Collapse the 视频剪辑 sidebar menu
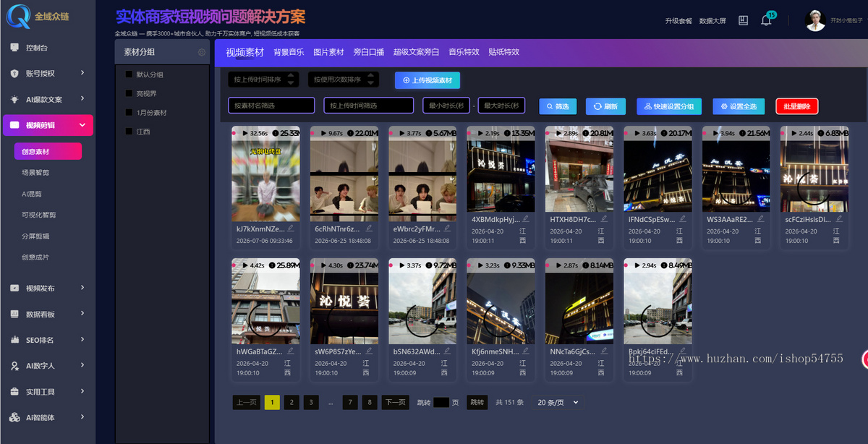868x444 pixels. click(82, 125)
